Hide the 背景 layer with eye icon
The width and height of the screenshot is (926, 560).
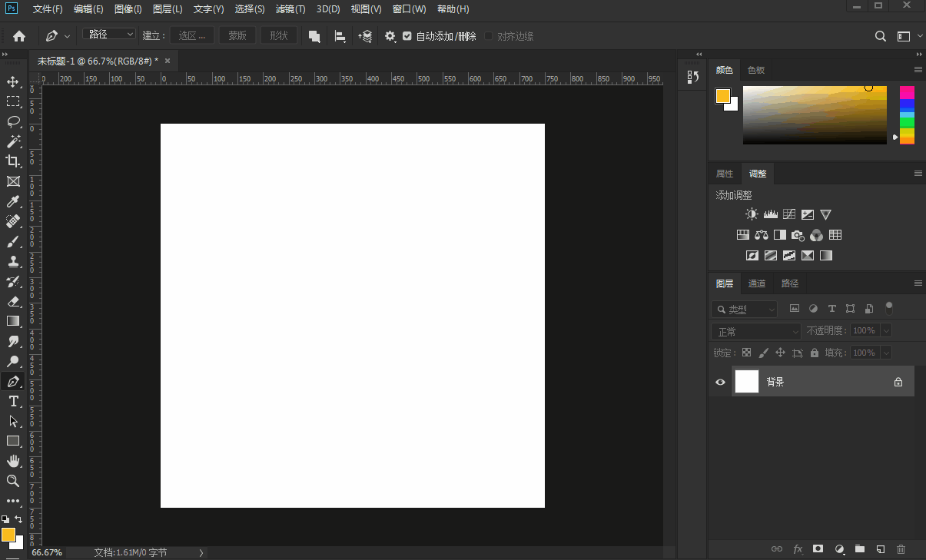[x=720, y=382]
